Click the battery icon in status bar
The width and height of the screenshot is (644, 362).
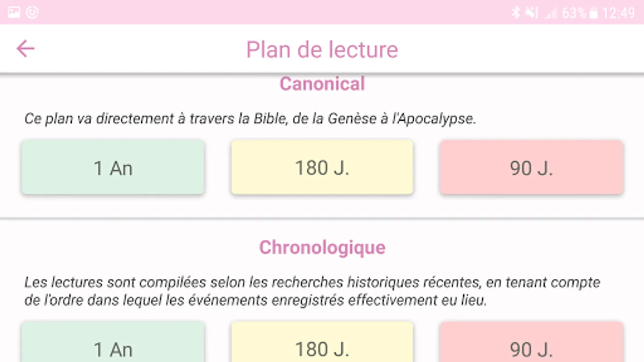coord(594,13)
